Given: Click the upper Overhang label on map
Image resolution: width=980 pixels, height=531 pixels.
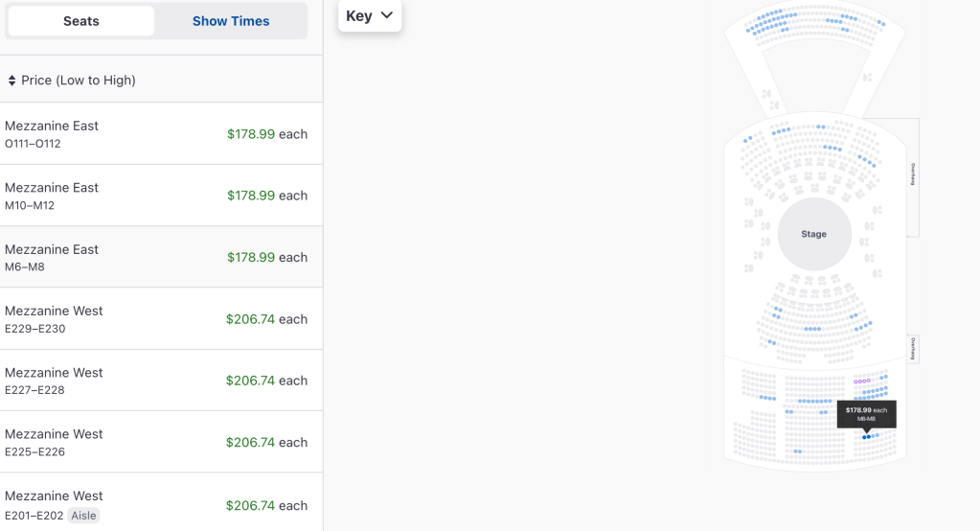Looking at the screenshot, I should 913,173.
